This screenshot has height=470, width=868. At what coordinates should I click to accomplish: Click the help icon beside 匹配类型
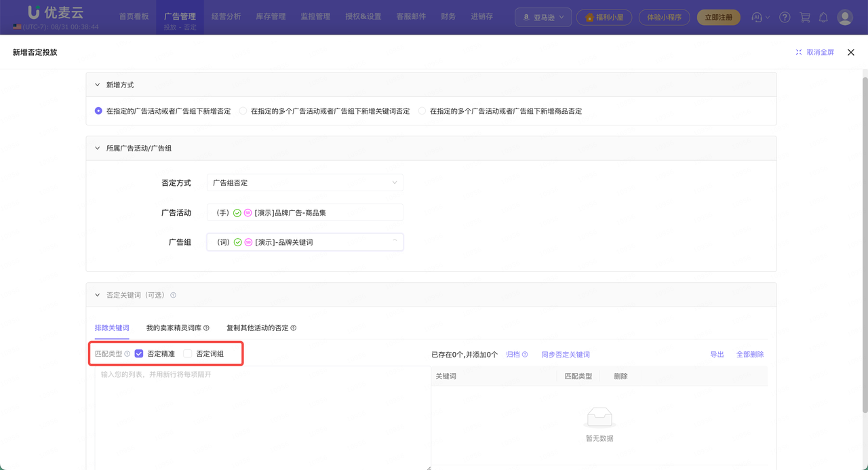pos(127,354)
